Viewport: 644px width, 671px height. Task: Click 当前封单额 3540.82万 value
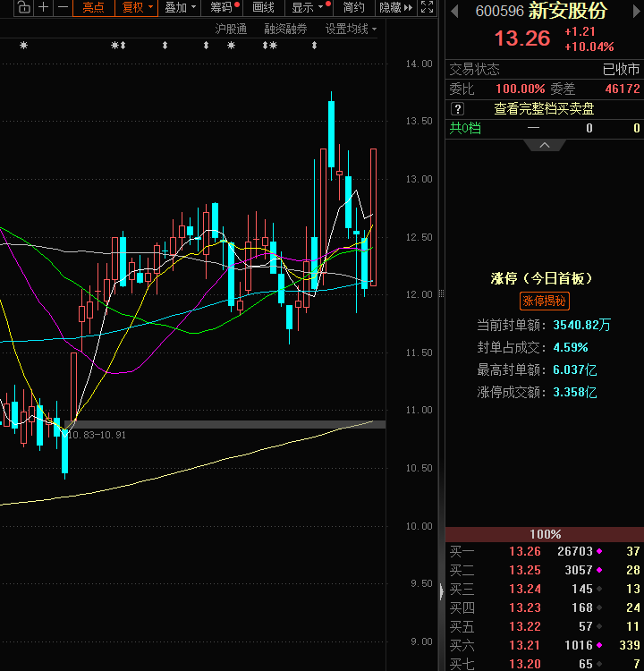[581, 326]
